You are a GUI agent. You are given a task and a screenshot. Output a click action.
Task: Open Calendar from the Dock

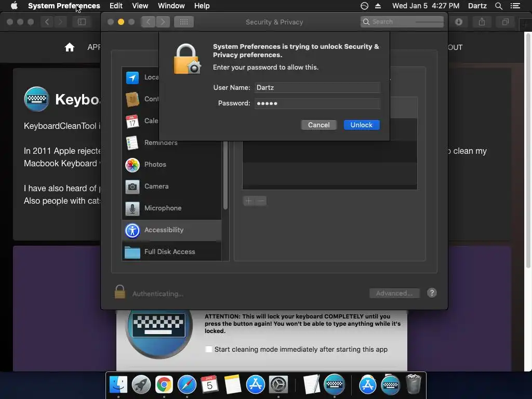[x=210, y=385]
